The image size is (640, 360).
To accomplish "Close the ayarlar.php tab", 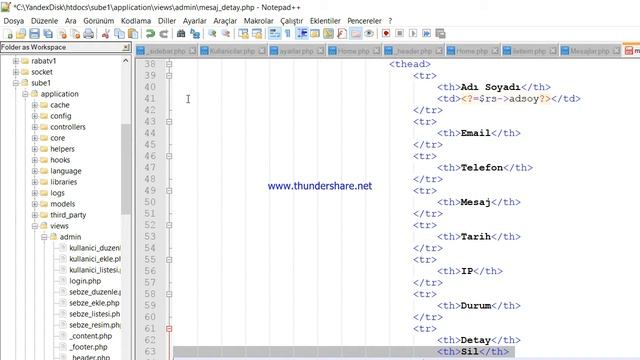I will pyautogui.click(x=320, y=51).
